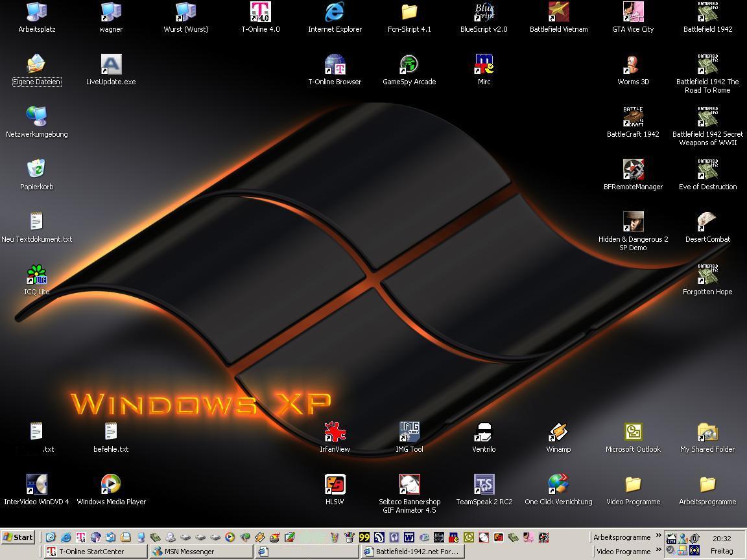The width and height of the screenshot is (747, 560).
Task: Click the Start button
Action: (18, 537)
